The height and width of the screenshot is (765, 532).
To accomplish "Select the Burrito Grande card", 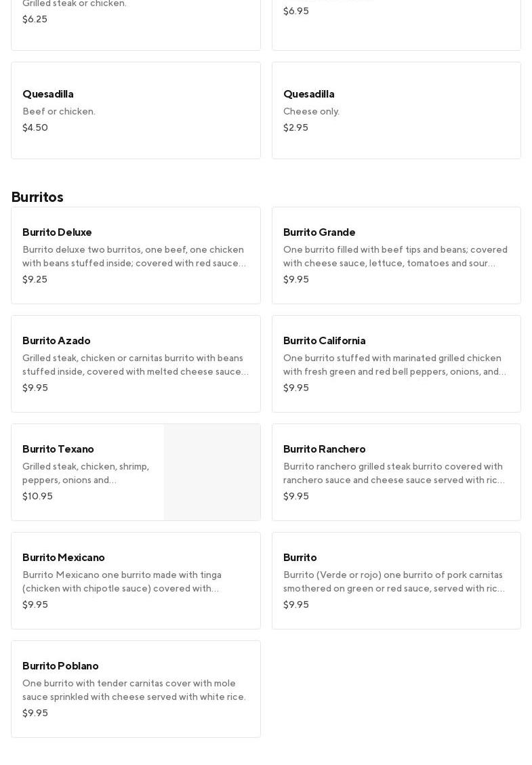I will click(x=396, y=255).
